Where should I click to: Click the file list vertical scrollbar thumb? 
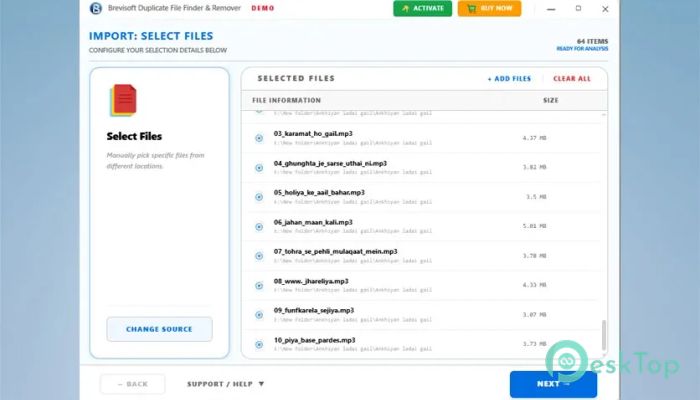(x=604, y=335)
